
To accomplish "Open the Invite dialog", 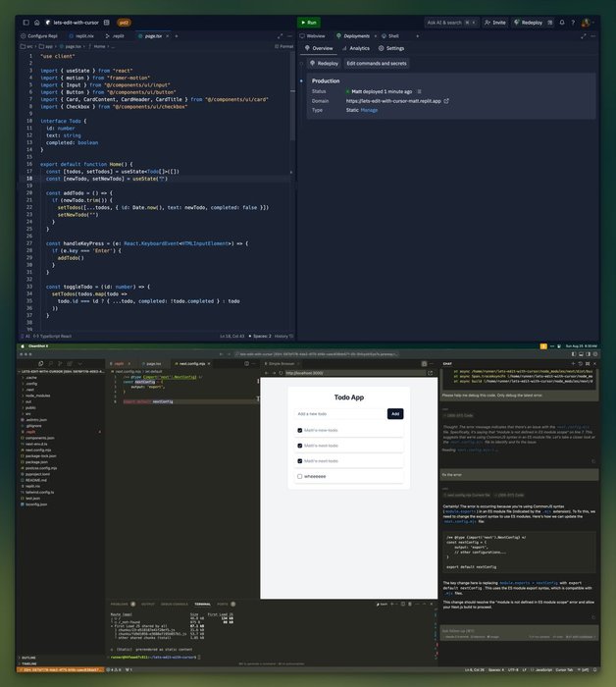I will click(496, 22).
